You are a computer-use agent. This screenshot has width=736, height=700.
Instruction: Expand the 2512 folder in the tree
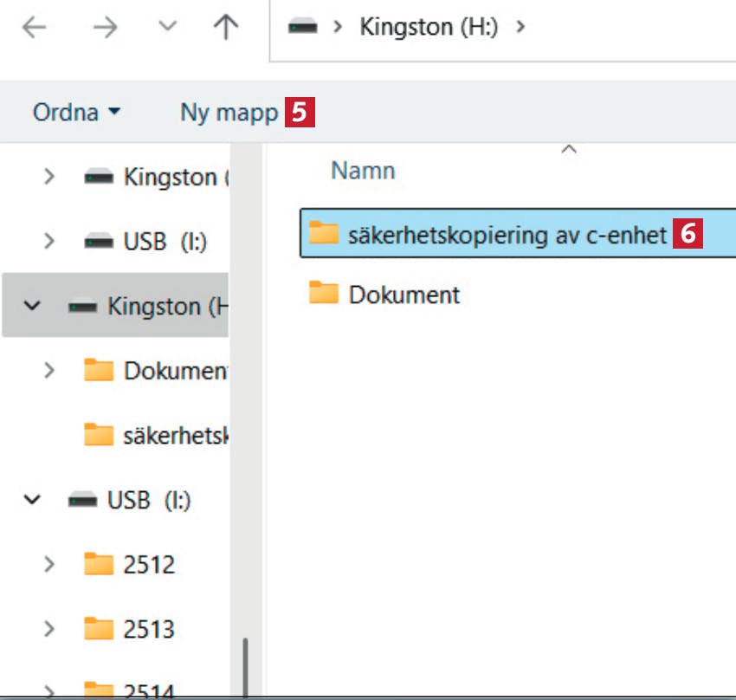pyautogui.click(x=48, y=564)
